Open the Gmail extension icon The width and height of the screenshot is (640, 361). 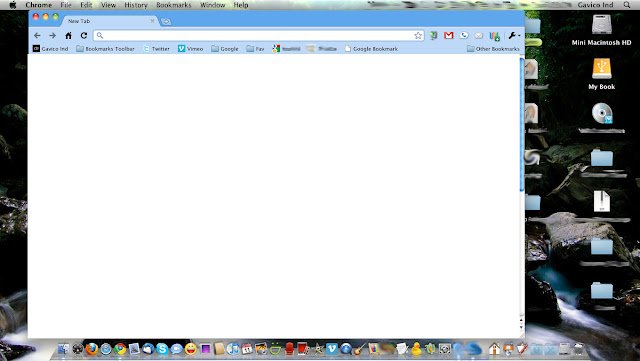[449, 36]
